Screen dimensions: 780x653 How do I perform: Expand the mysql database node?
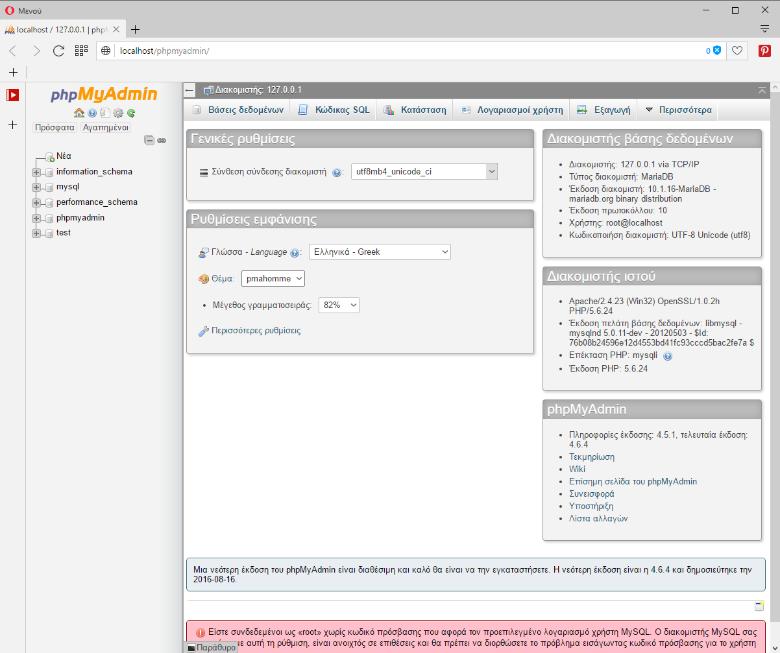pyautogui.click(x=36, y=187)
